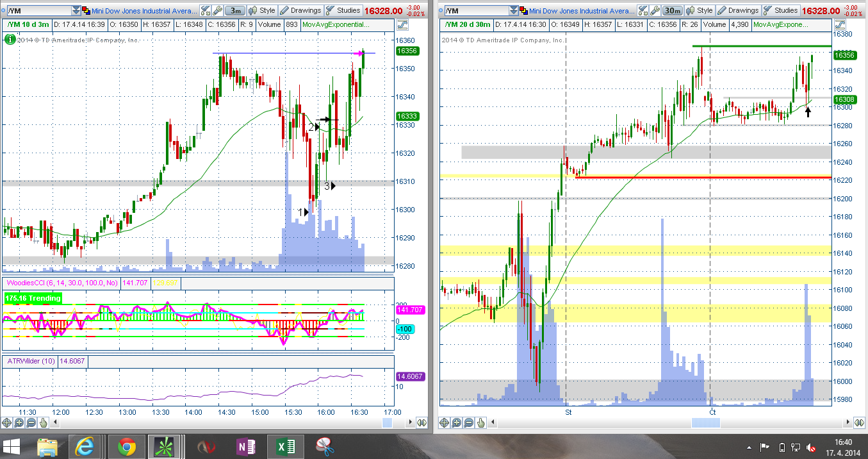
Task: Zoom out with magnifier minus, right chart
Action: 468,422
